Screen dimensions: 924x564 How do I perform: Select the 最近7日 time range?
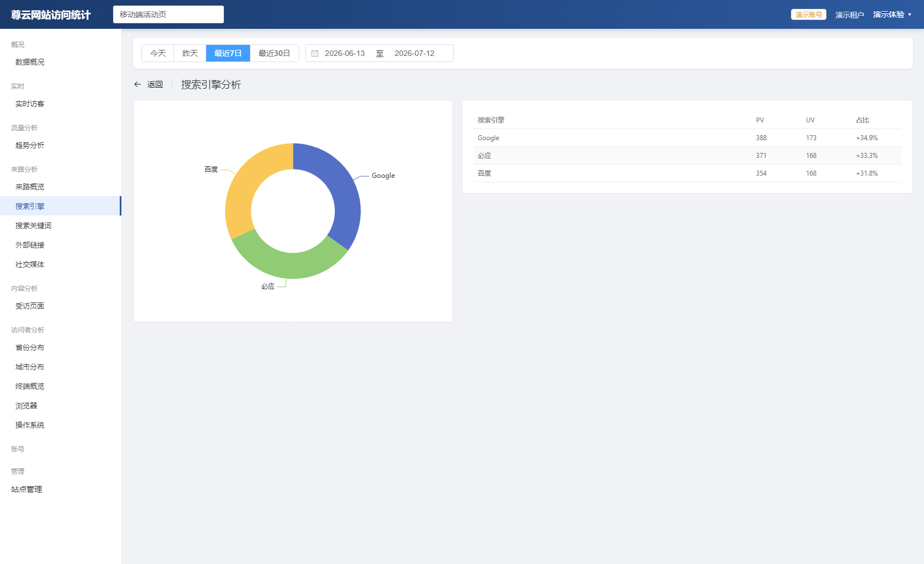[228, 53]
